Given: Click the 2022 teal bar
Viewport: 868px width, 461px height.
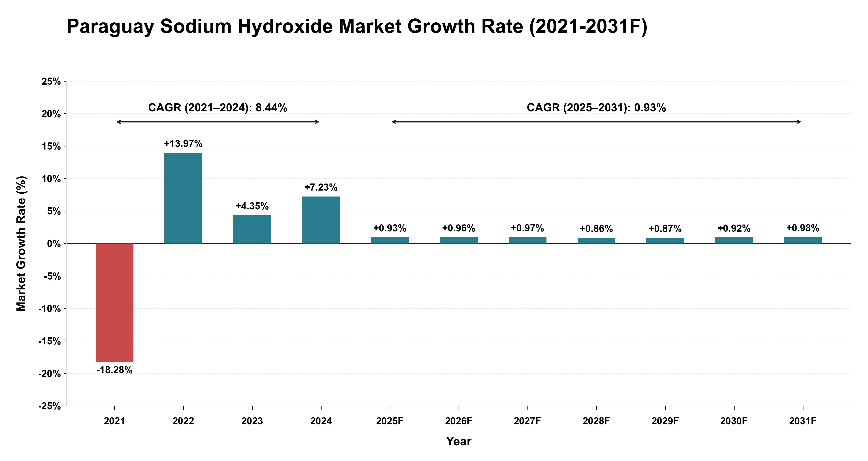Looking at the screenshot, I should tap(183, 198).
